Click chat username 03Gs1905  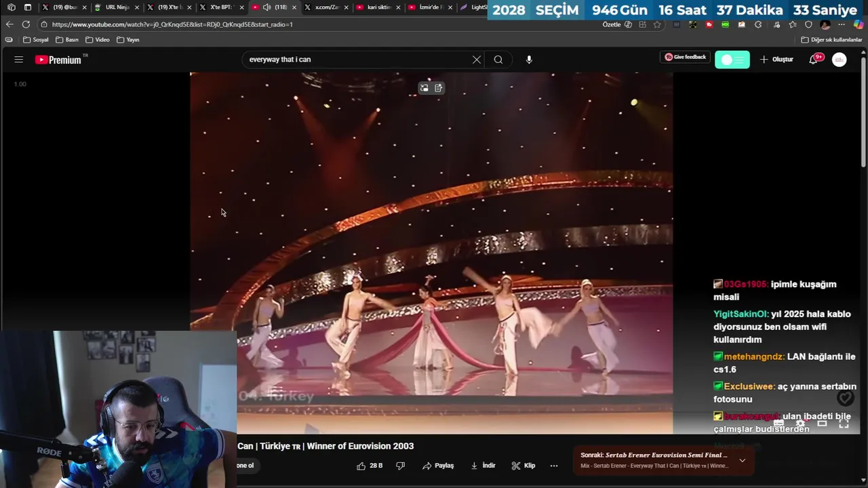click(746, 285)
